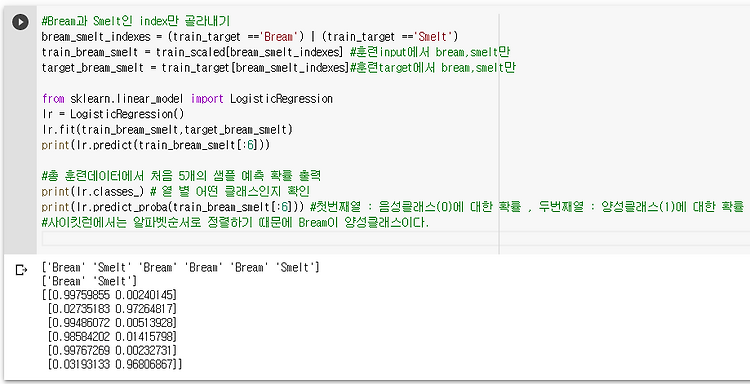
Task: Run the code cell with play button
Action: (x=20, y=22)
